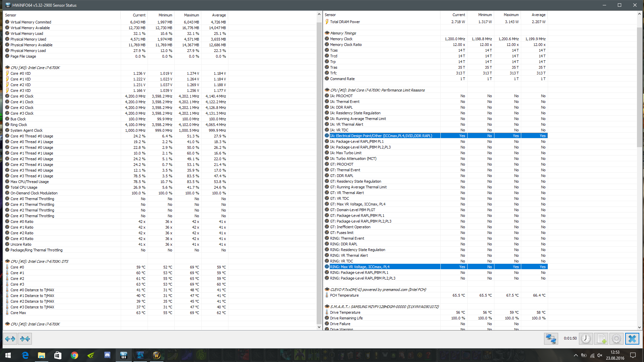Viewport: 644px width, 362px height.
Task: Select the Core #0 Clock row
Action: (x=116, y=96)
